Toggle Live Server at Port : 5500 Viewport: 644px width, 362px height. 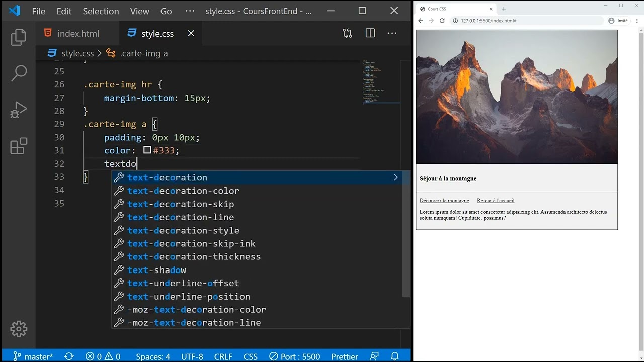coord(294,356)
